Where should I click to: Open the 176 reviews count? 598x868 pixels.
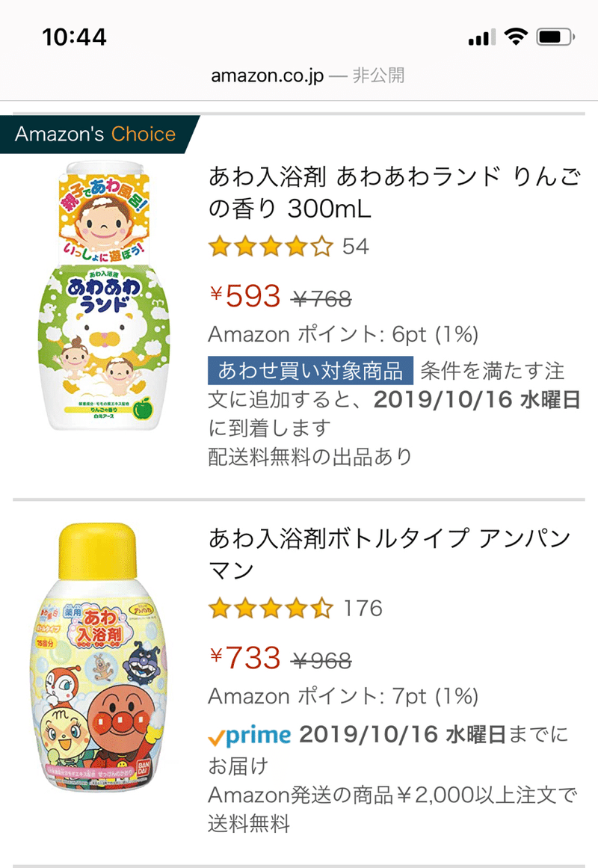tap(363, 609)
